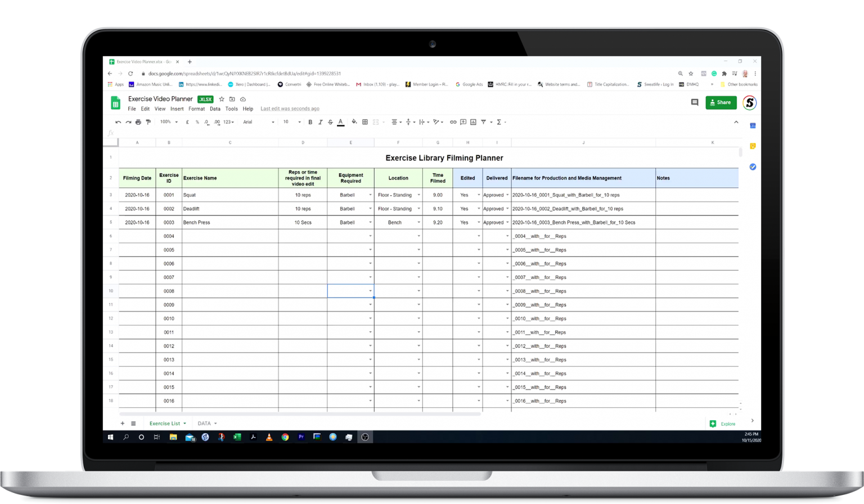Open the Functions (Σ) menu icon
The height and width of the screenshot is (504, 864).
[498, 121]
